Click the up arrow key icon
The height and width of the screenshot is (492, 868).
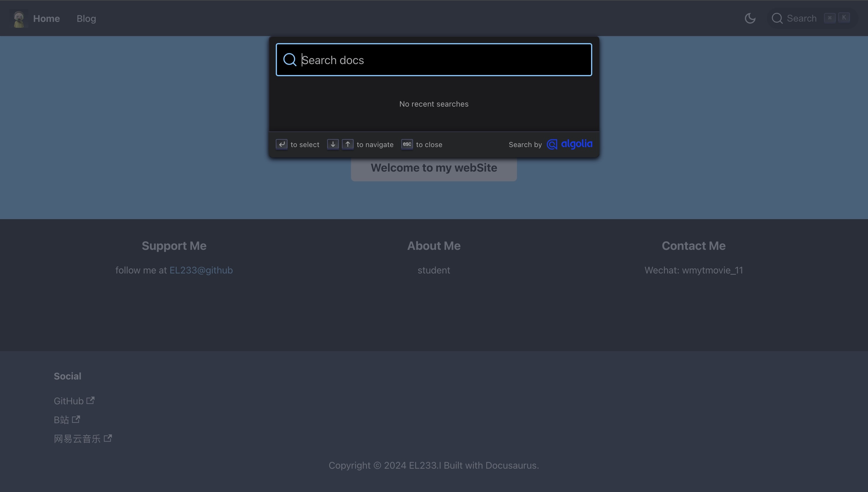pyautogui.click(x=347, y=144)
